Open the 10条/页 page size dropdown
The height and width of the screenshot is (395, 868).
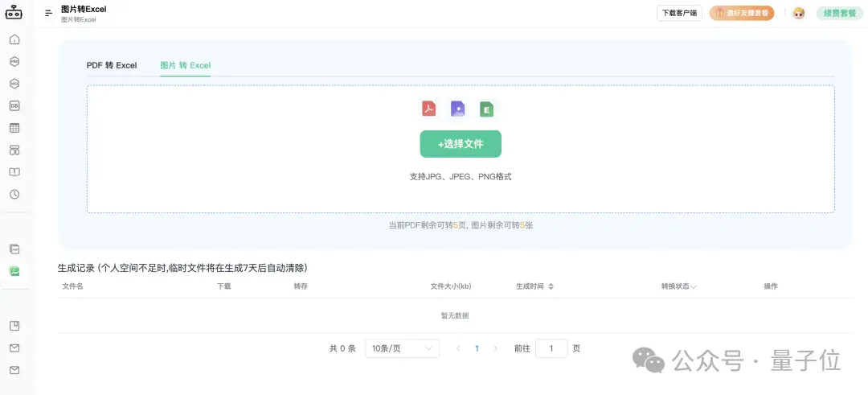[403, 348]
